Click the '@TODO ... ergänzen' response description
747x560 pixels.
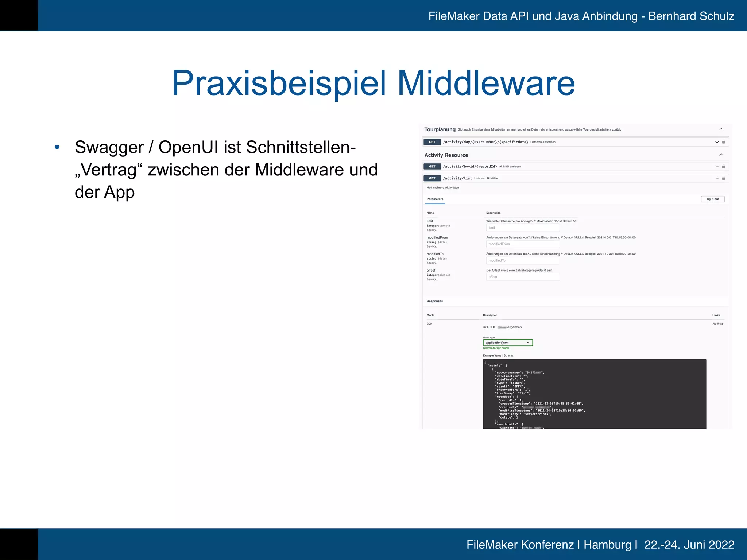(502, 327)
